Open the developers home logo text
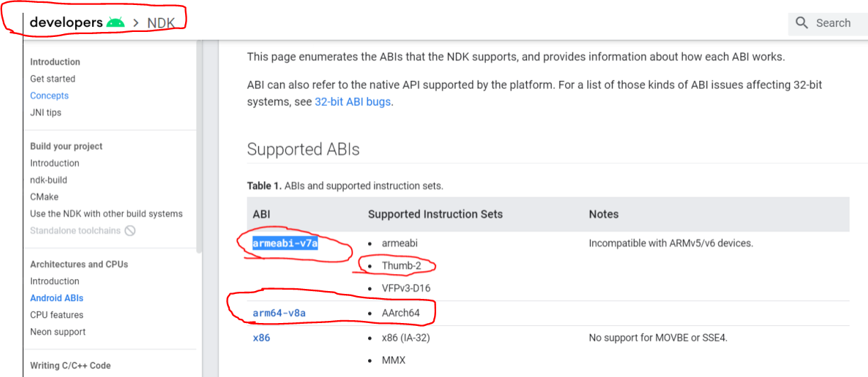This screenshot has width=868, height=377. click(66, 23)
